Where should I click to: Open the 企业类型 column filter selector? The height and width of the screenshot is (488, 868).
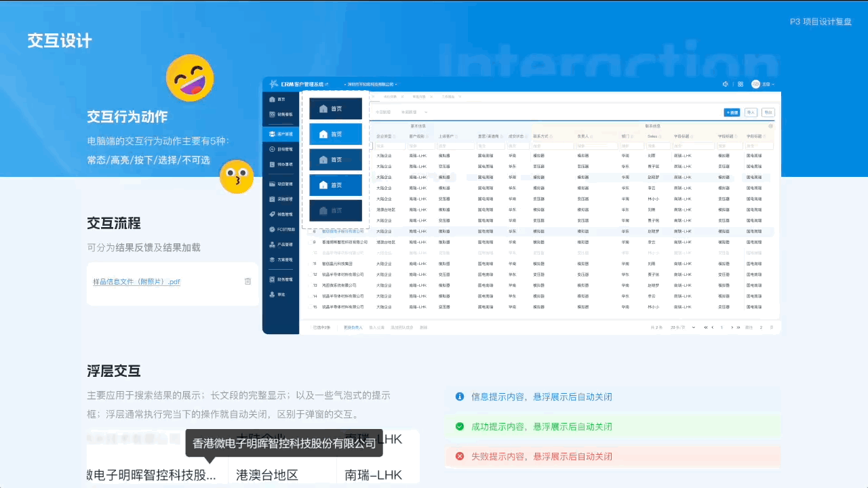[395, 135]
